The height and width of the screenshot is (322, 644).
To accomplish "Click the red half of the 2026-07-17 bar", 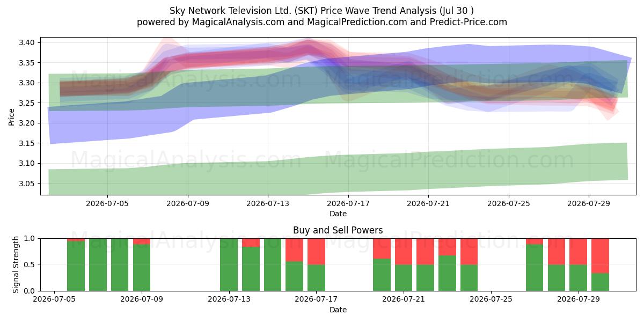I will (x=317, y=251).
